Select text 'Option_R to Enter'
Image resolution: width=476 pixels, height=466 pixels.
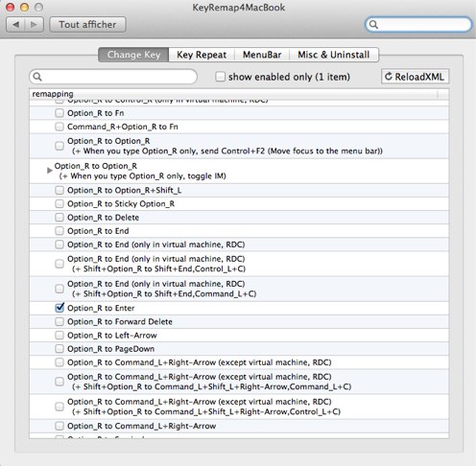tap(101, 308)
